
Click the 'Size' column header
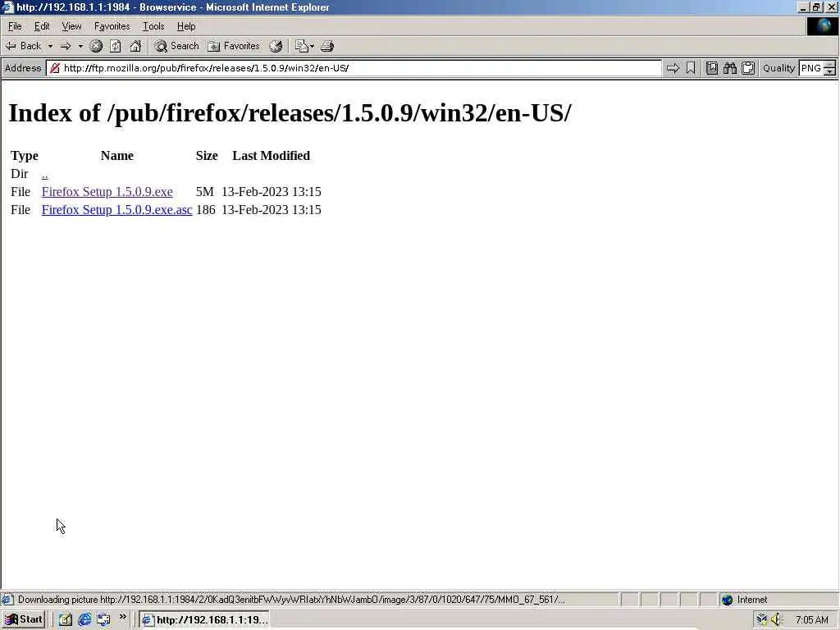(207, 156)
